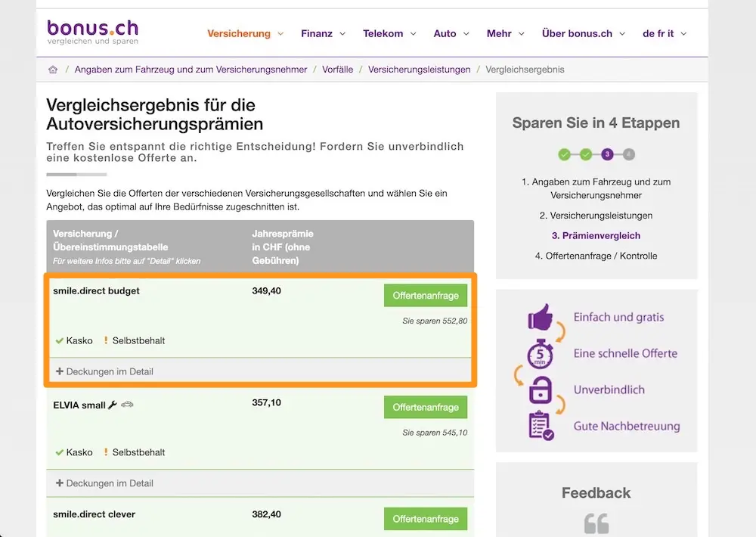This screenshot has height=537, width=756.
Task: Click the Feedback heading
Action: 596,492
